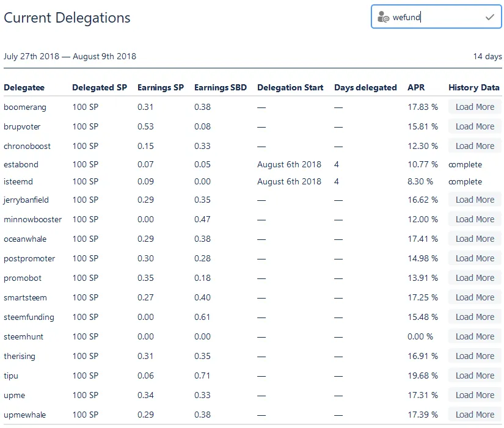The height and width of the screenshot is (428, 504).
Task: Select the upme delegatee name
Action: [x=14, y=396]
